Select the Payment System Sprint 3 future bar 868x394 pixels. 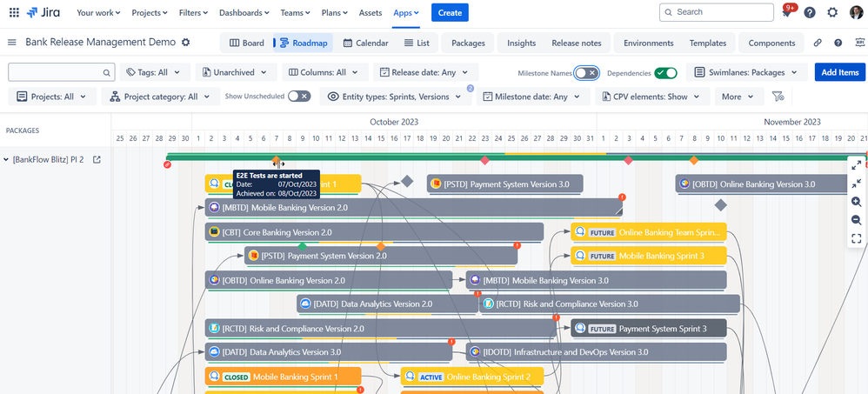pos(648,328)
